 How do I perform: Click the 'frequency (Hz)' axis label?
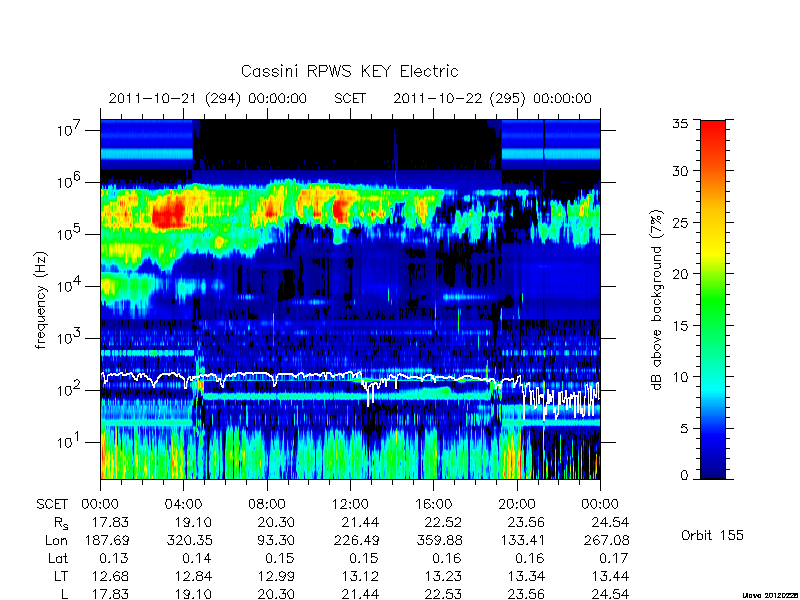(41, 300)
